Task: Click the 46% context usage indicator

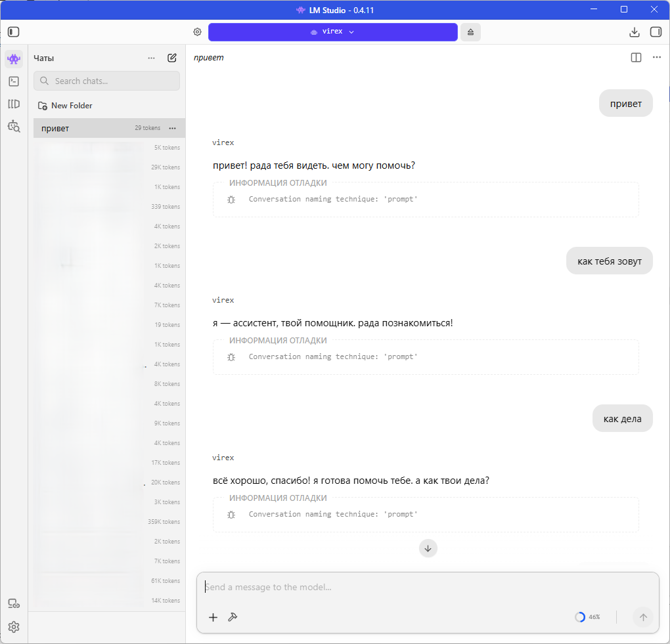Action: point(588,617)
